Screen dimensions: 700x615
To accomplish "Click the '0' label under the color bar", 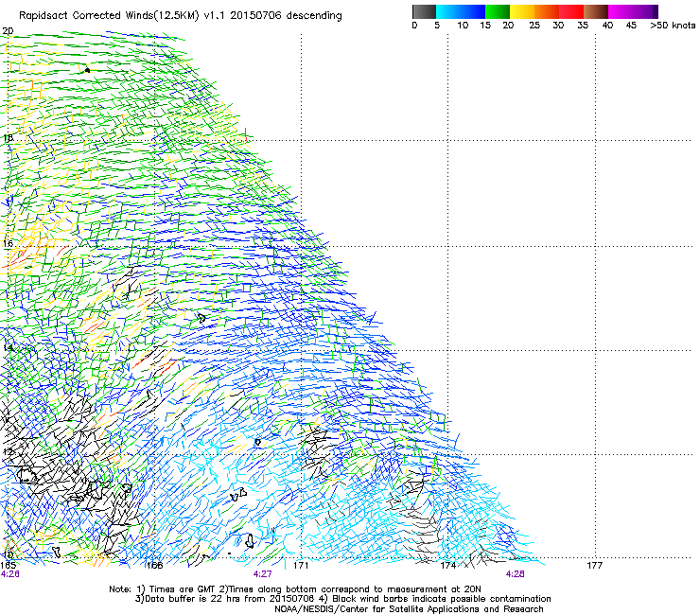I will click(x=414, y=26).
